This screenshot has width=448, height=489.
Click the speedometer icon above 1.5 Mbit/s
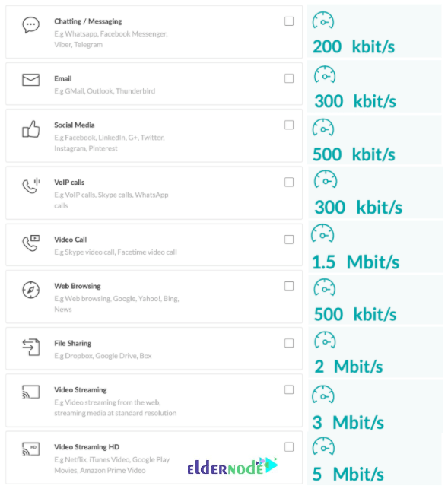322,233
